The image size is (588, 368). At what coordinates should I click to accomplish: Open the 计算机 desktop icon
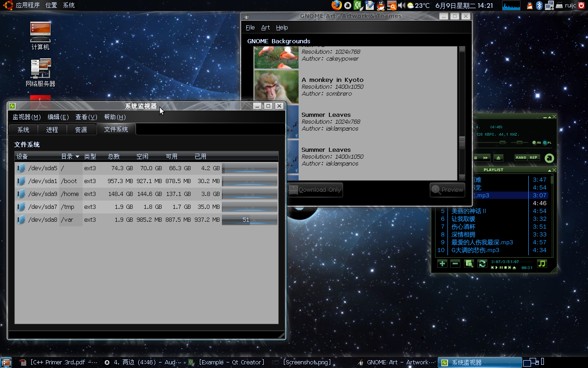(x=40, y=35)
